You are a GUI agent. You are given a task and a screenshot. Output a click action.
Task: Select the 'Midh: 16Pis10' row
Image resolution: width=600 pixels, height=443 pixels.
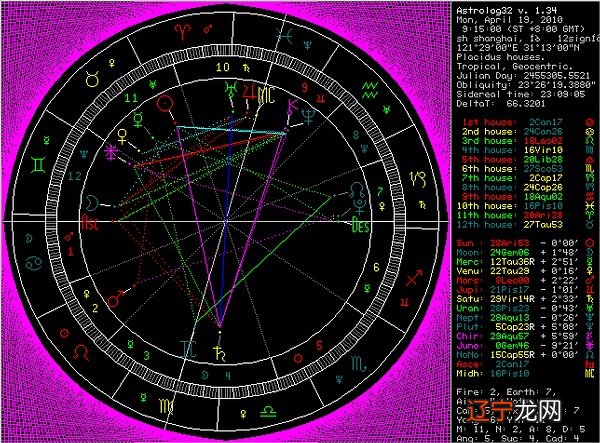(525, 373)
